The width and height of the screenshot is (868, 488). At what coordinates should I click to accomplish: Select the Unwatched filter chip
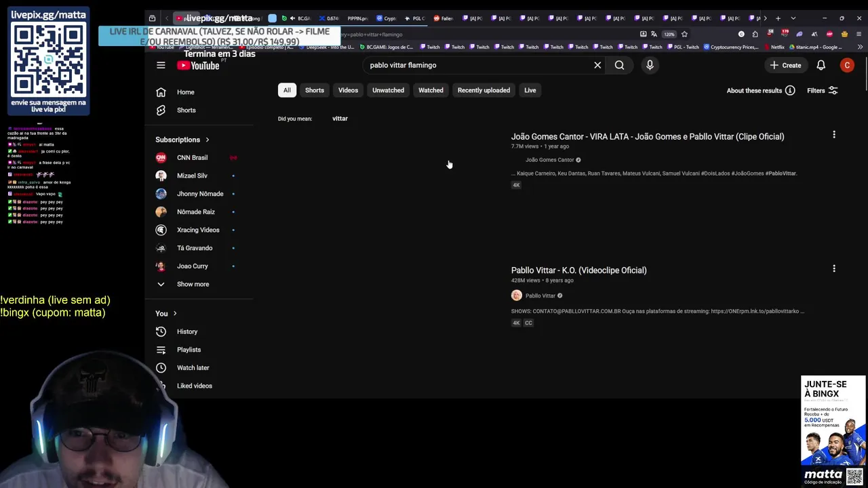coord(388,90)
